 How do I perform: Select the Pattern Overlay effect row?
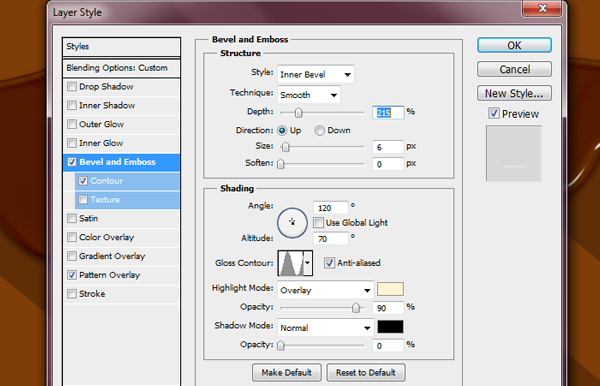[121, 275]
